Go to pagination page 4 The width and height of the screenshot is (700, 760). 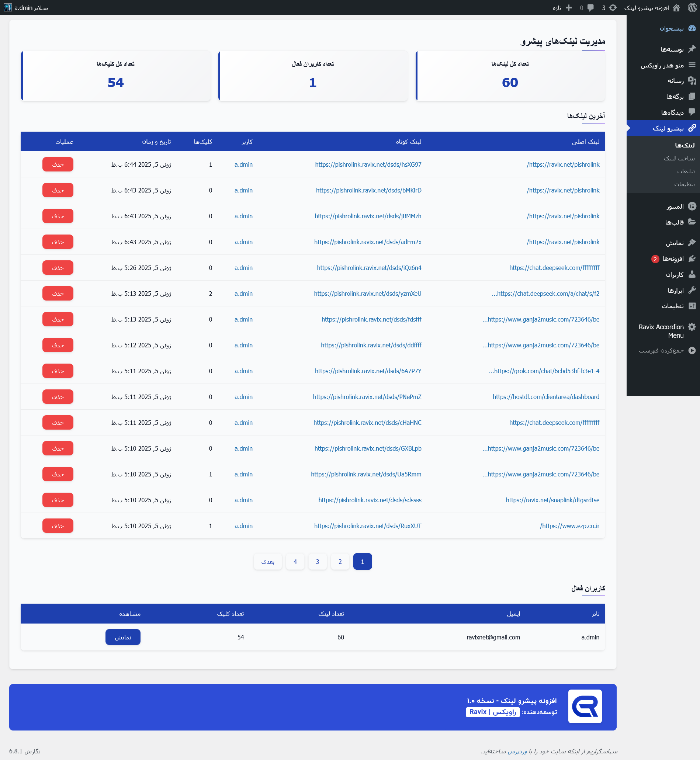click(295, 562)
